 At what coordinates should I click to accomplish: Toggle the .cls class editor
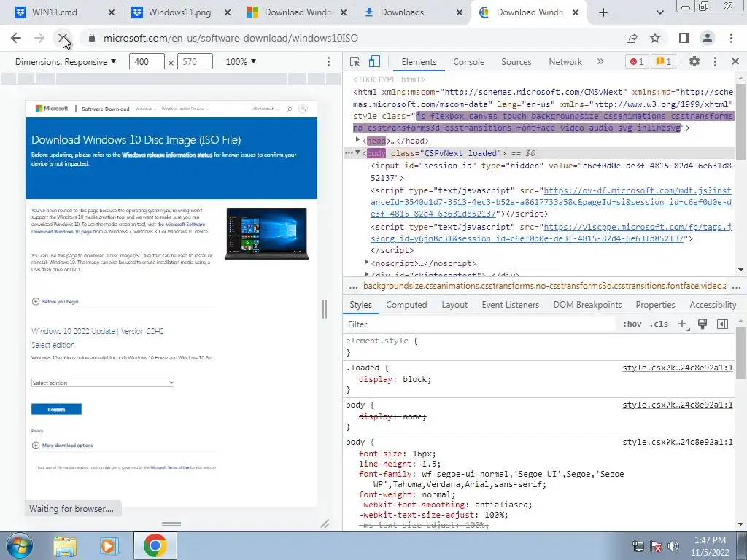pyautogui.click(x=659, y=324)
